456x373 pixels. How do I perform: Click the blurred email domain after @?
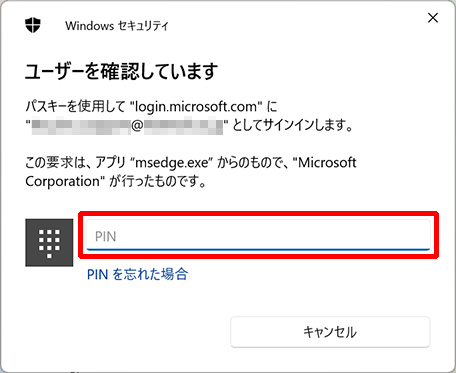183,127
